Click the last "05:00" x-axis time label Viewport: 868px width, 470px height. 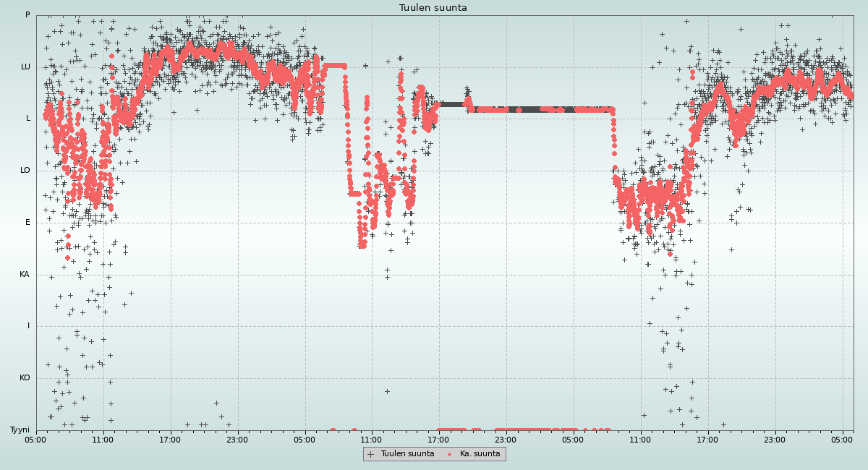(x=843, y=440)
